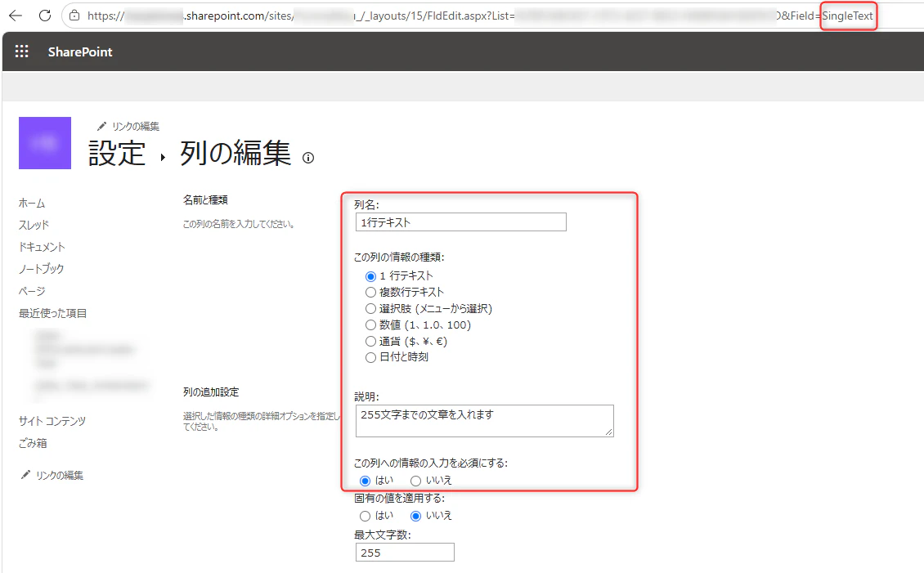924x573 pixels.
Task: Click the site info lock icon in address bar
Action: [74, 16]
